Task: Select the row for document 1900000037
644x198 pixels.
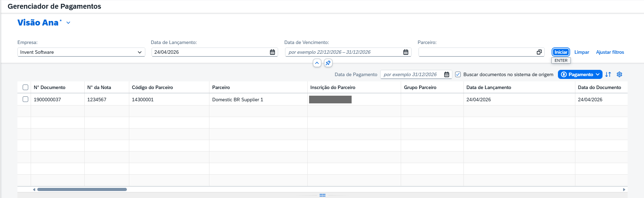Action: (x=25, y=99)
